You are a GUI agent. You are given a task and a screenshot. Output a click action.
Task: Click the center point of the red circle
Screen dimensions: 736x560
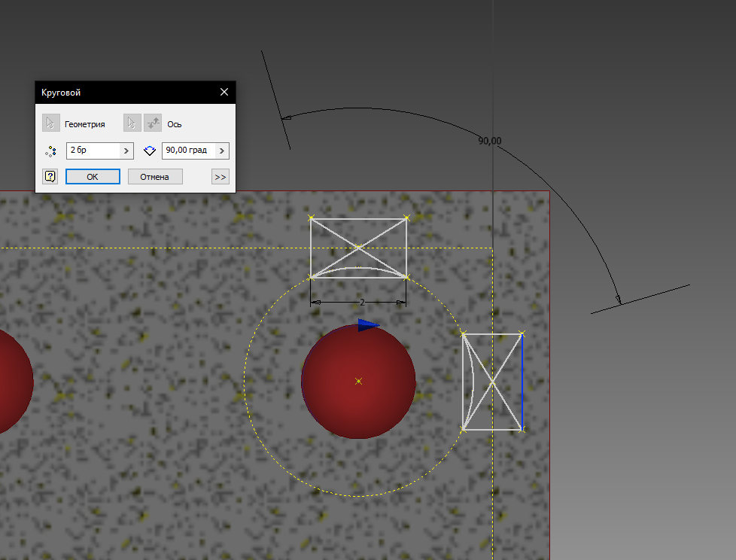click(x=358, y=382)
